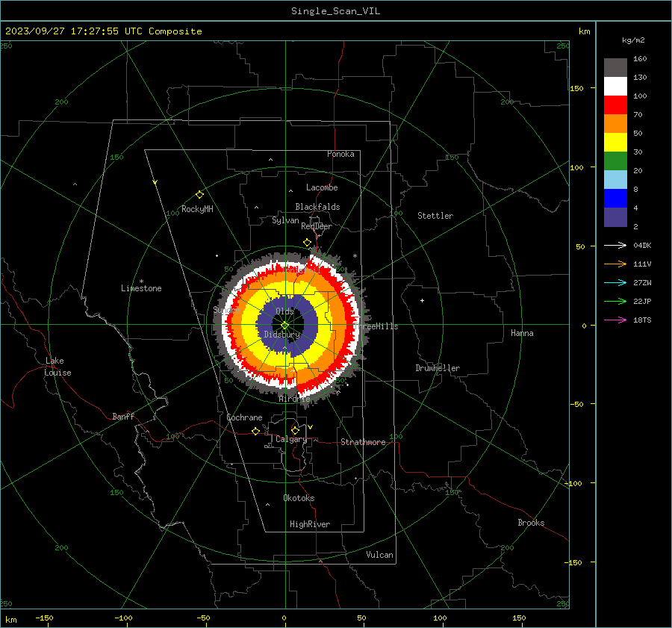Click the yellow diamond marker above Calgary
The image size is (672, 628).
click(x=295, y=430)
